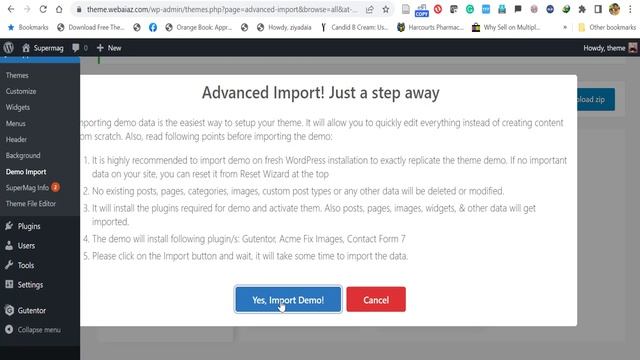Go to browser home page
The image size is (640, 360).
point(59,9)
